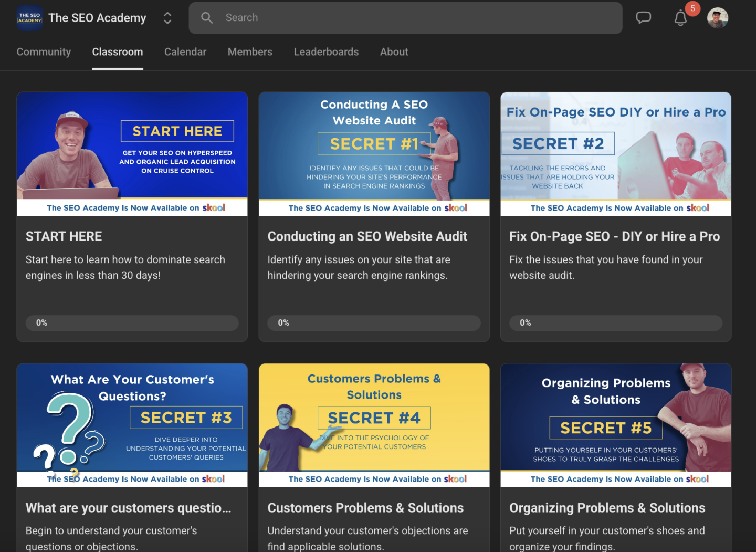Switch to the Community tab
This screenshot has width=756, height=552.
[44, 52]
